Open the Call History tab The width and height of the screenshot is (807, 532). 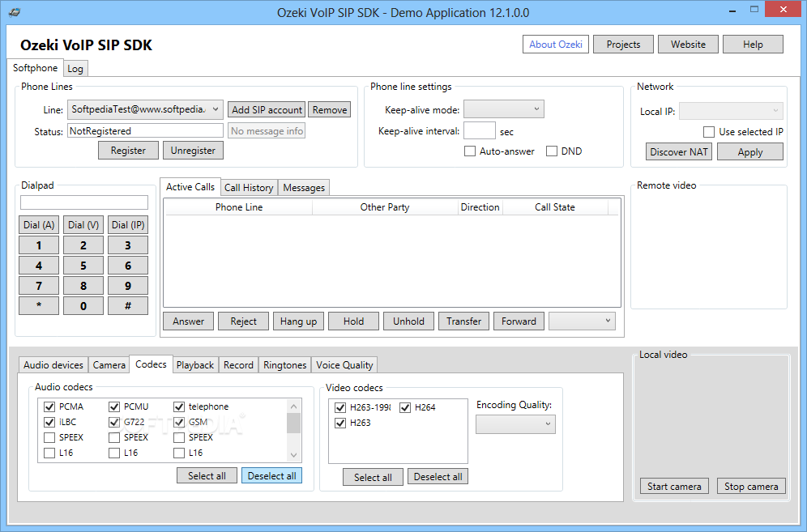click(x=249, y=188)
